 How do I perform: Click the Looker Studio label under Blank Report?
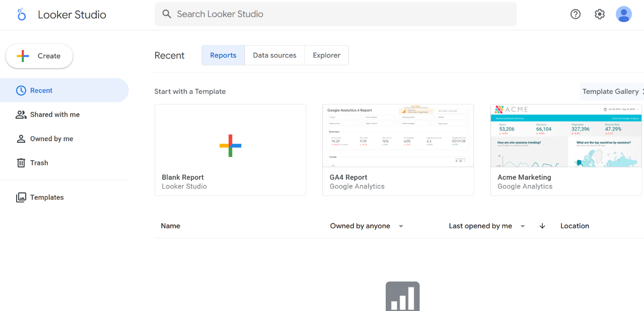pyautogui.click(x=184, y=186)
